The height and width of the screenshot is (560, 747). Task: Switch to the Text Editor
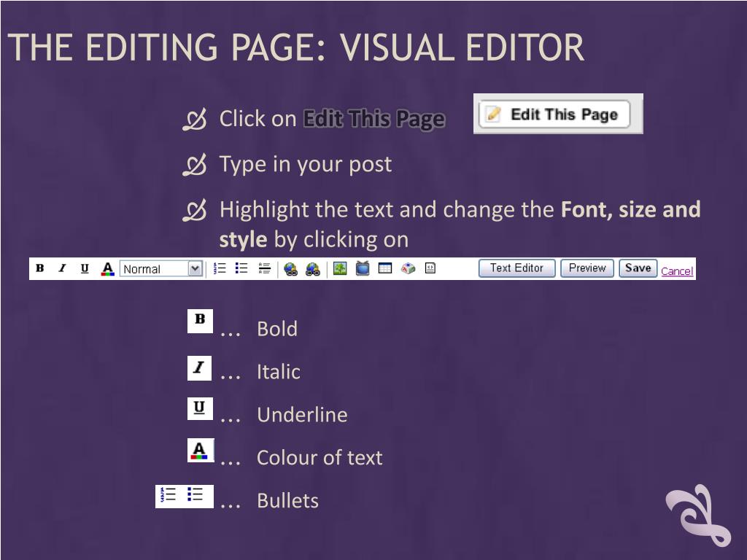[x=517, y=268]
